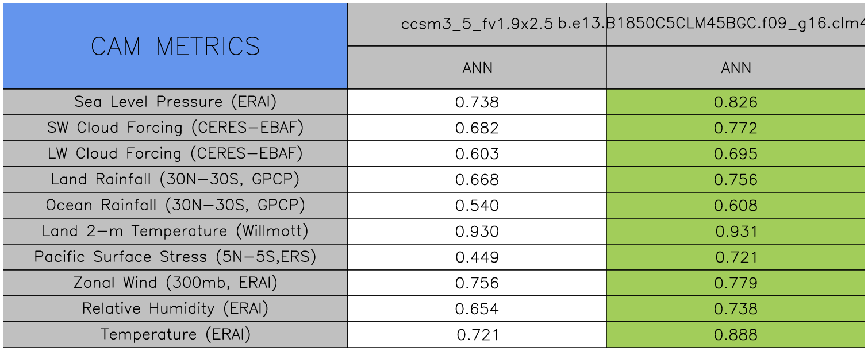This screenshot has width=868, height=351.
Task: Click the Land 2-m Temperature (Willmott) label
Action: [x=175, y=231]
